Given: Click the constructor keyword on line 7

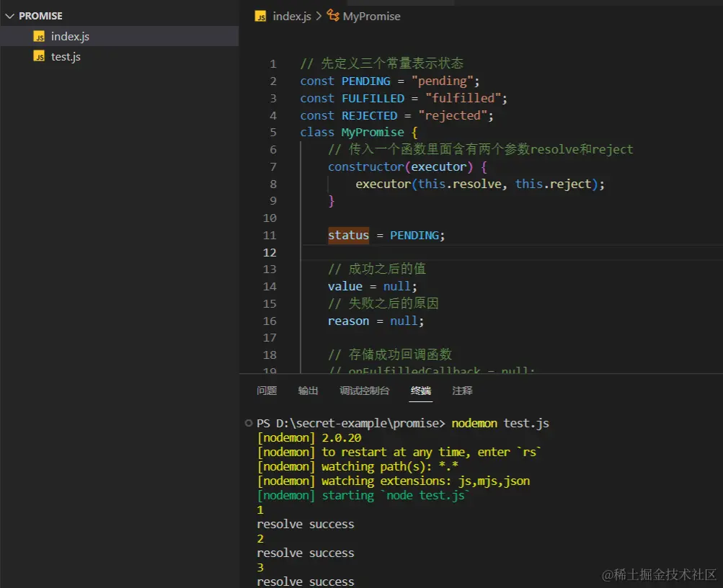Looking at the screenshot, I should pyautogui.click(x=366, y=166).
